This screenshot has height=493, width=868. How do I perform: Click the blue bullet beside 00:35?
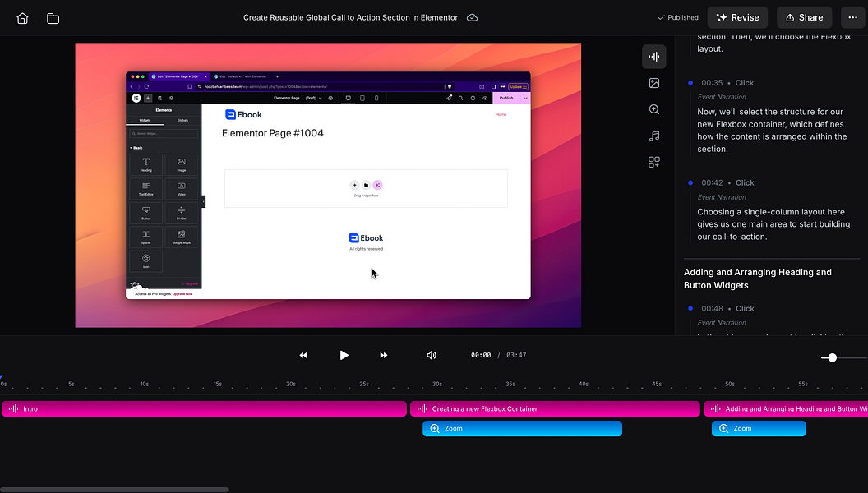[690, 83]
